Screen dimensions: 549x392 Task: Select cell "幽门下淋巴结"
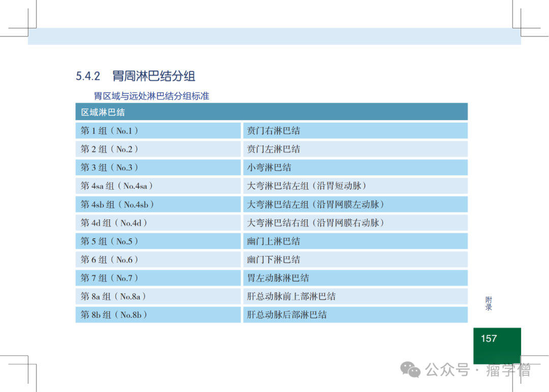pos(355,260)
